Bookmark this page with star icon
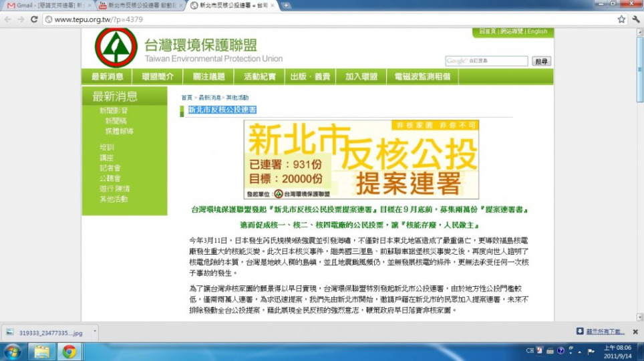Screen dimensions: 644x361 coord(621,19)
